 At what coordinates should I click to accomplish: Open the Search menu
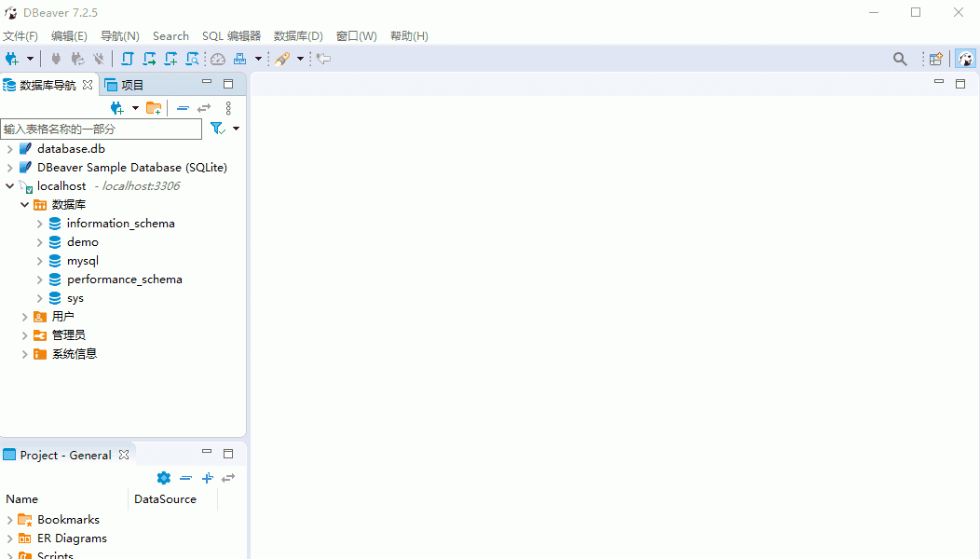[170, 36]
